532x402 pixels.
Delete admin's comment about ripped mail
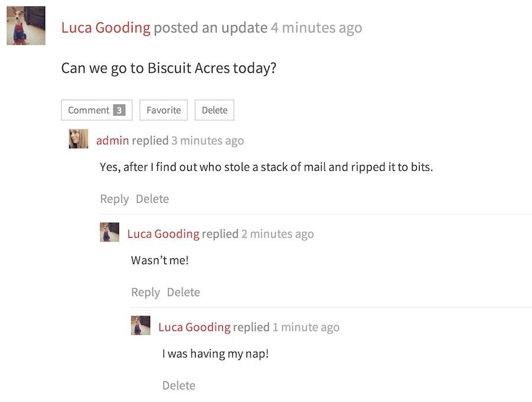pyautogui.click(x=153, y=199)
